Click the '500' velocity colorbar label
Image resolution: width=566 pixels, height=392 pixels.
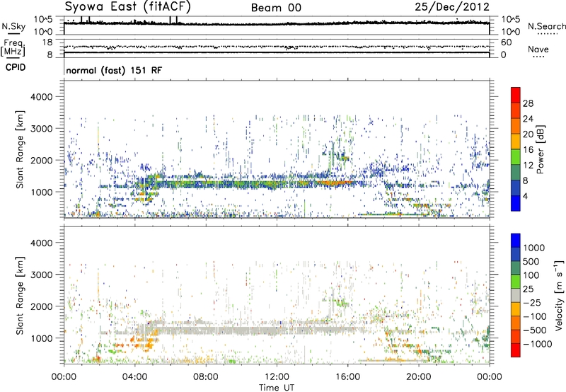[x=531, y=261]
